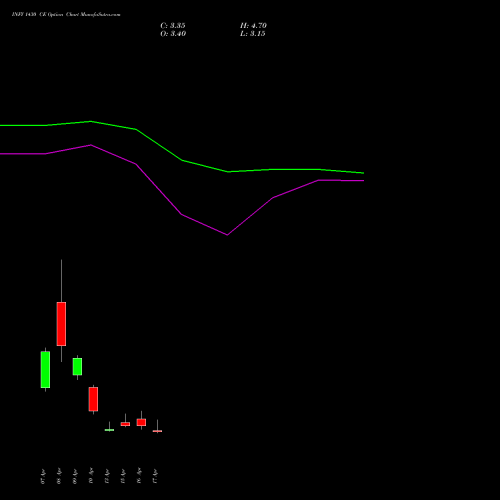Select the red candle for 10 Apr
The image size is (500, 500).
pyautogui.click(x=93, y=399)
